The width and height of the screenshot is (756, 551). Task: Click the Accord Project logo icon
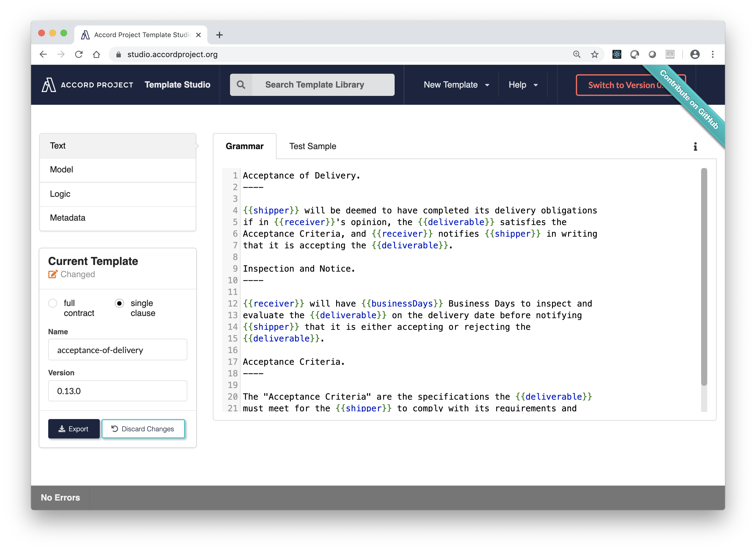tap(49, 85)
